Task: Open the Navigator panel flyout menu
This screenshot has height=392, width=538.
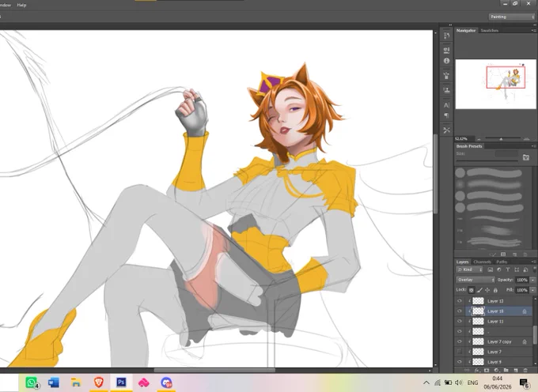Action: [533, 31]
